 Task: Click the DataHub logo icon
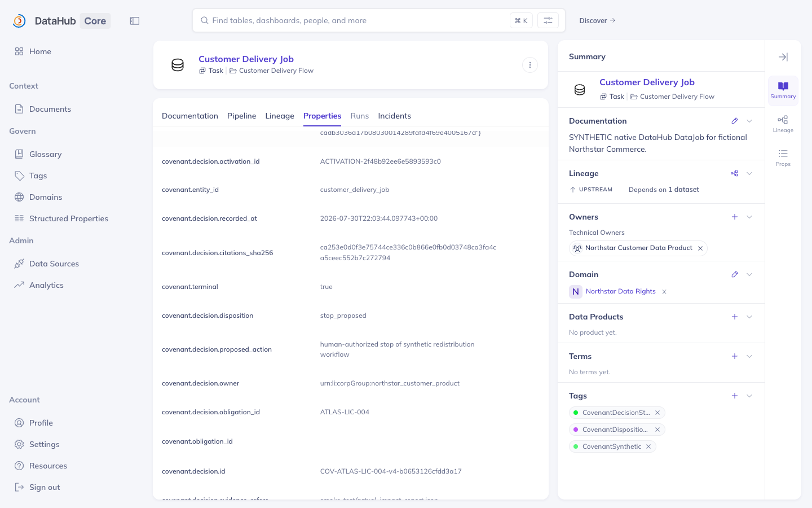tap(19, 21)
